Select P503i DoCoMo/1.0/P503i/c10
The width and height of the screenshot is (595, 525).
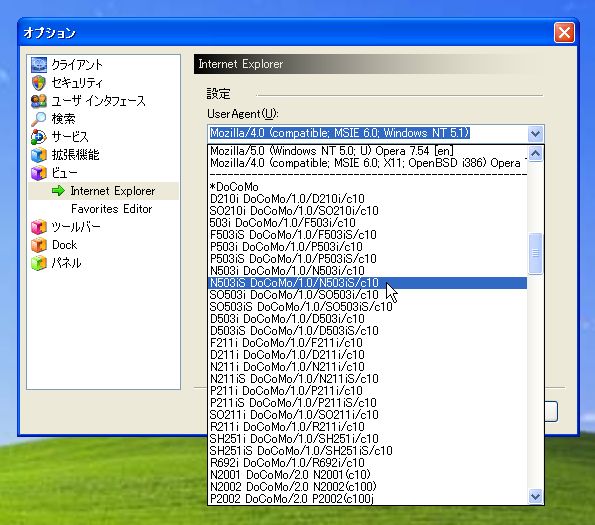[x=367, y=247]
